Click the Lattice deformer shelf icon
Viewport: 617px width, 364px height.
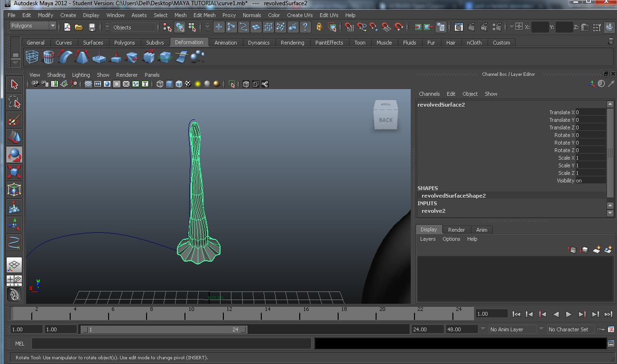pyautogui.click(x=32, y=57)
